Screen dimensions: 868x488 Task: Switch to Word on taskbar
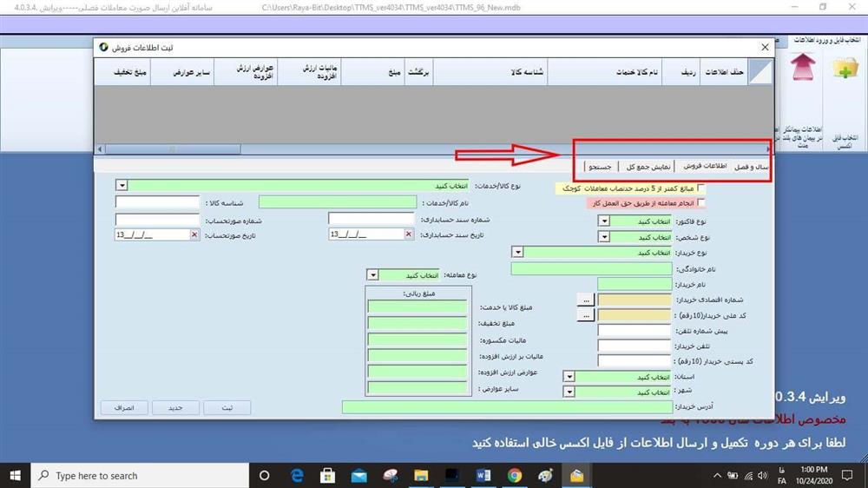[x=483, y=475]
